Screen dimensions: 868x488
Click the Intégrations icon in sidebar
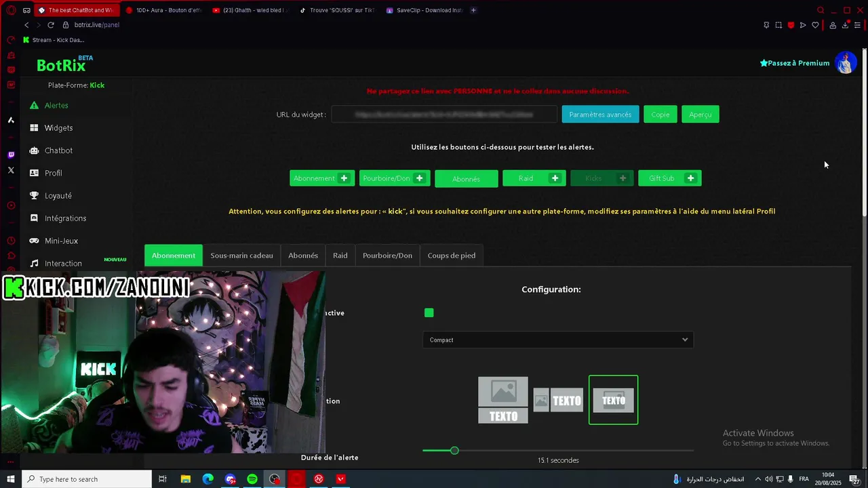pyautogui.click(x=34, y=218)
